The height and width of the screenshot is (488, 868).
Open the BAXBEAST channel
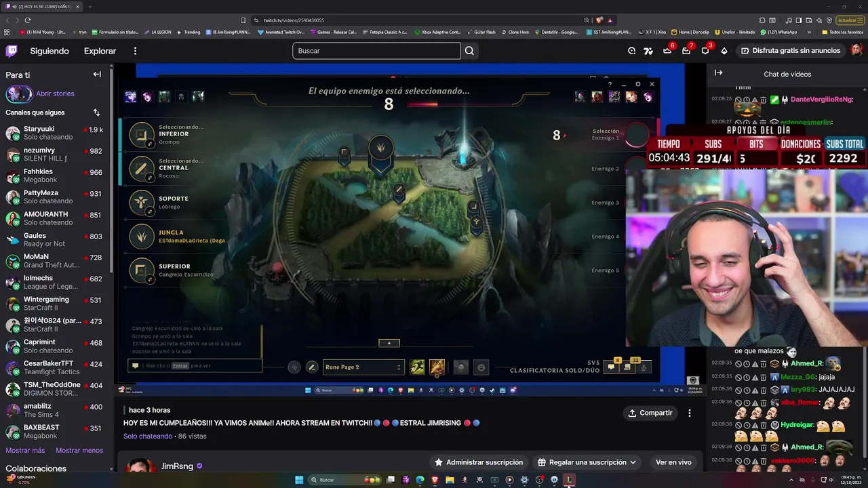coord(54,432)
